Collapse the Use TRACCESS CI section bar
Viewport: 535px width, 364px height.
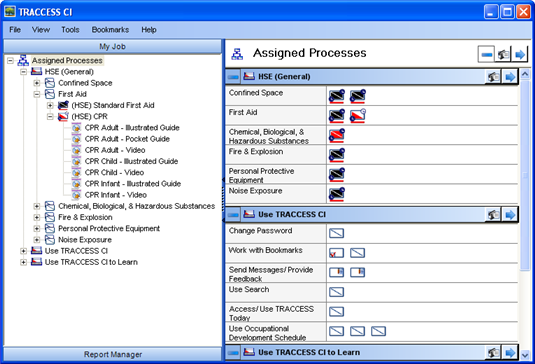point(233,215)
